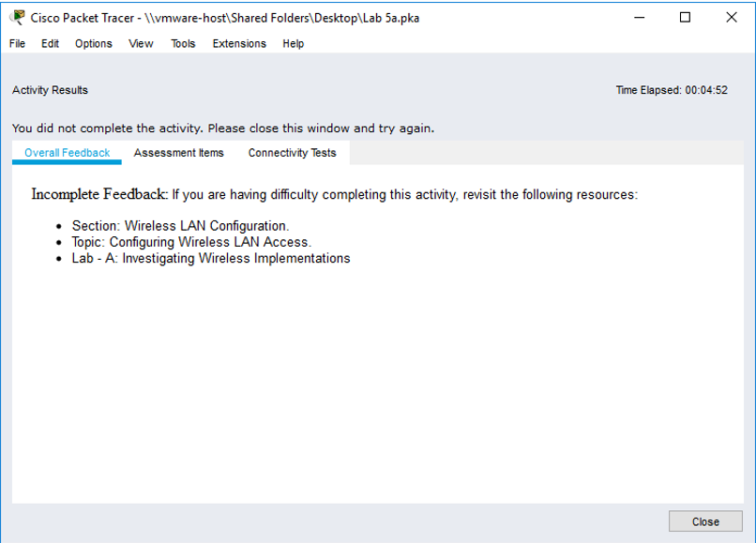
Task: Open the Extensions menu
Action: [x=239, y=43]
